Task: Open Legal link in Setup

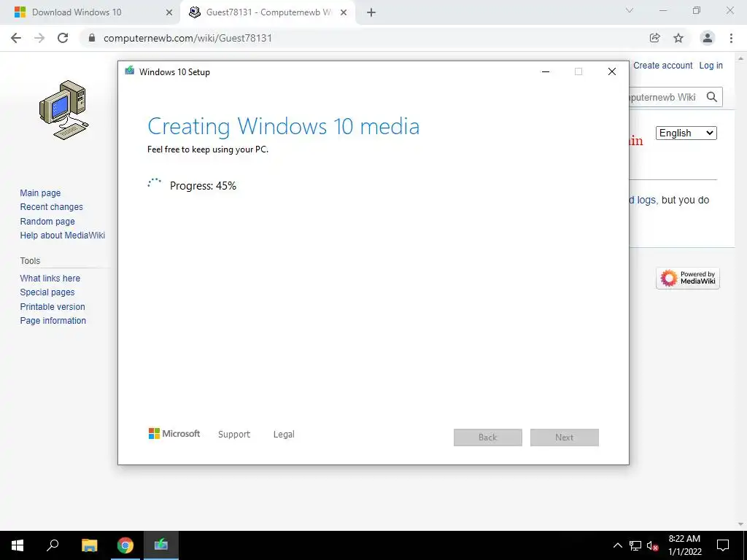Action: click(284, 435)
